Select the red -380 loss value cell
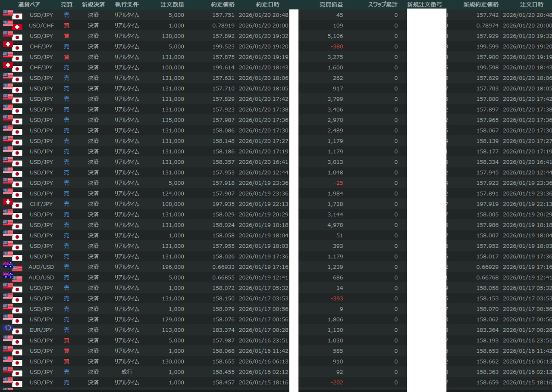Viewport: 552px width, 392px height. (x=337, y=47)
